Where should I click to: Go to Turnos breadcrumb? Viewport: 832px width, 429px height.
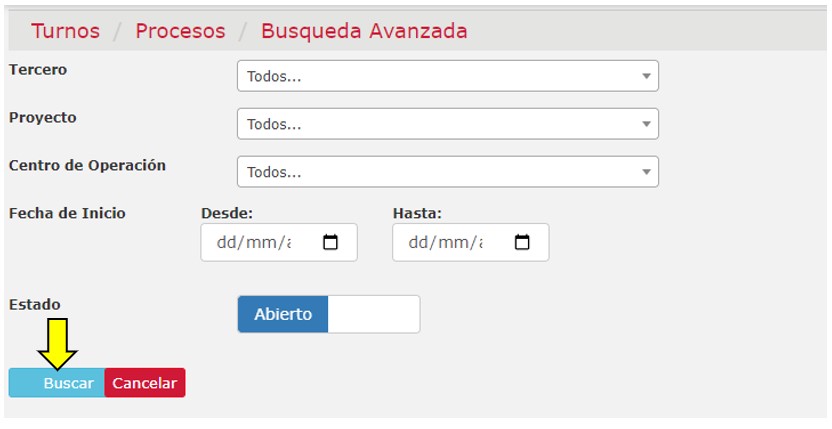(65, 31)
